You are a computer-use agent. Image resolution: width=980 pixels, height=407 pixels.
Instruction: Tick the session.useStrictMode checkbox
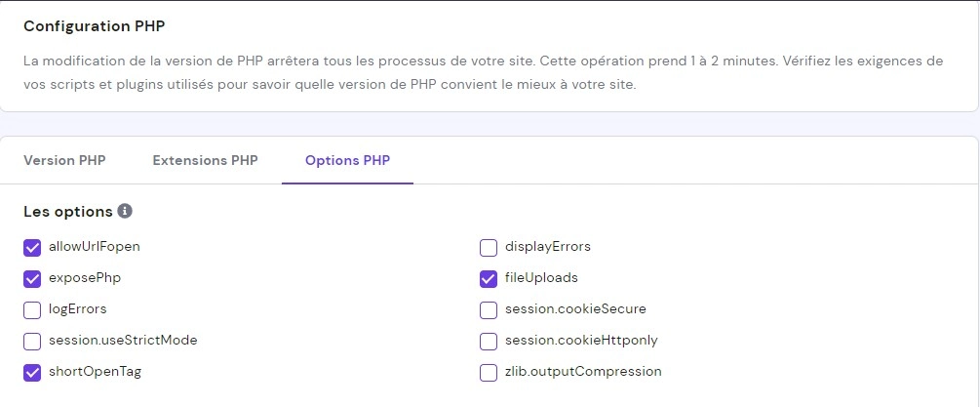pyautogui.click(x=32, y=341)
